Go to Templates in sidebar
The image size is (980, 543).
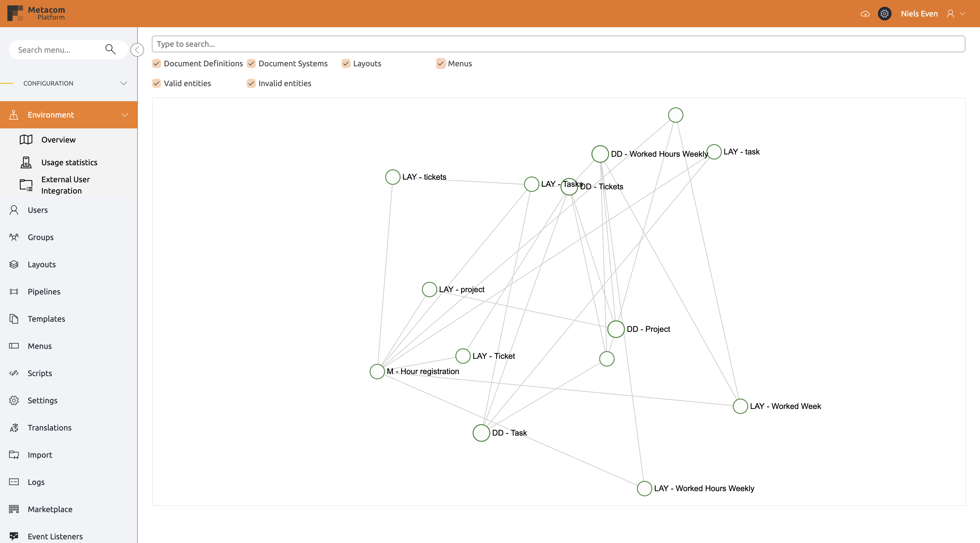(x=46, y=319)
